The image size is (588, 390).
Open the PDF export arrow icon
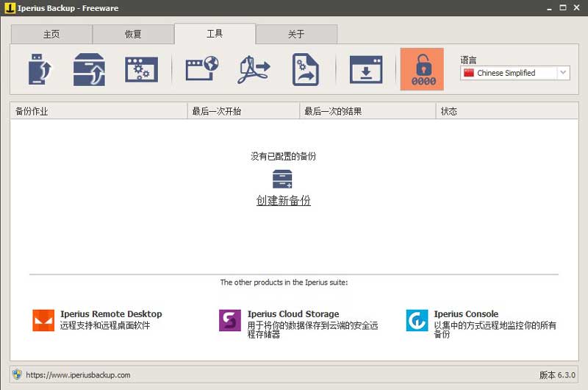pyautogui.click(x=254, y=69)
